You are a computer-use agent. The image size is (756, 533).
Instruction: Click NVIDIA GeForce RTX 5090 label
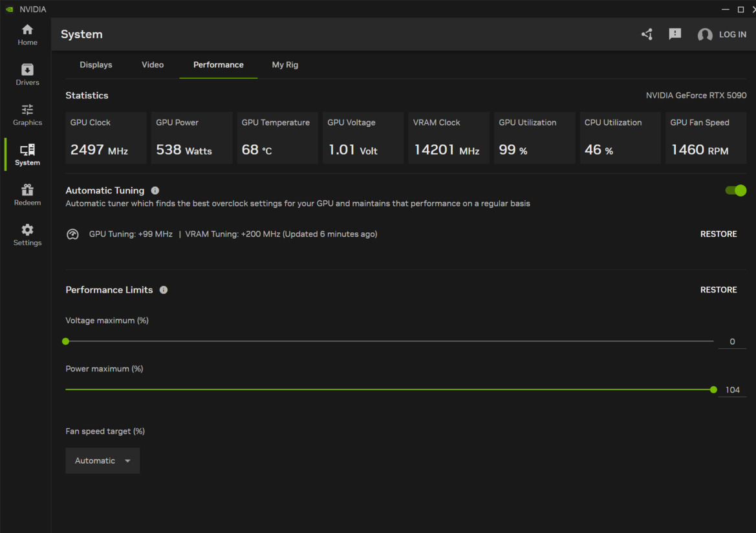697,96
